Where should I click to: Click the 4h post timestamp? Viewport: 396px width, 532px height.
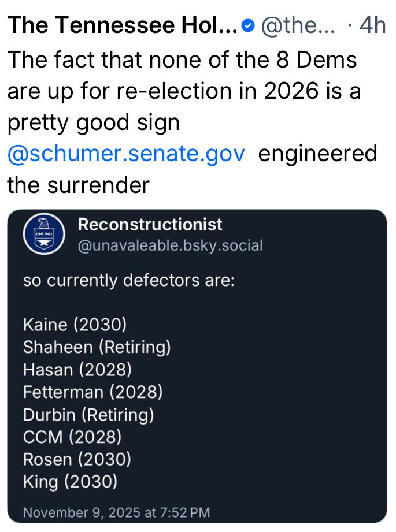point(372,25)
